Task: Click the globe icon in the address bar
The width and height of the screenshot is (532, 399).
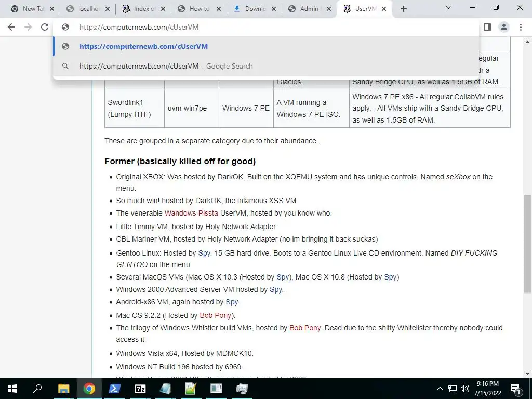Action: (65, 27)
